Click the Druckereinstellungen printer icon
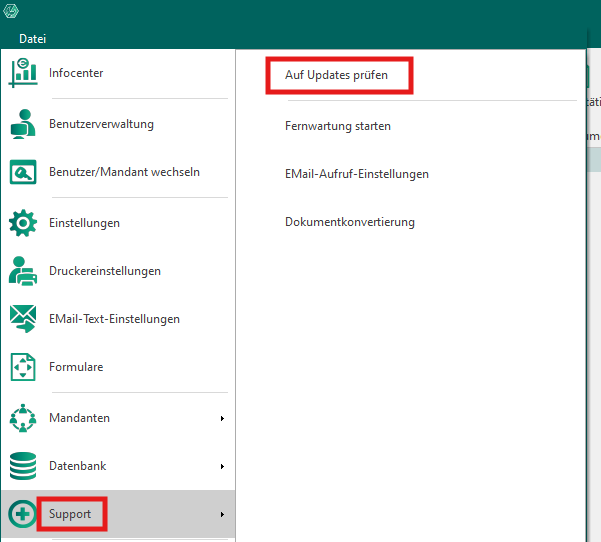 (23, 271)
